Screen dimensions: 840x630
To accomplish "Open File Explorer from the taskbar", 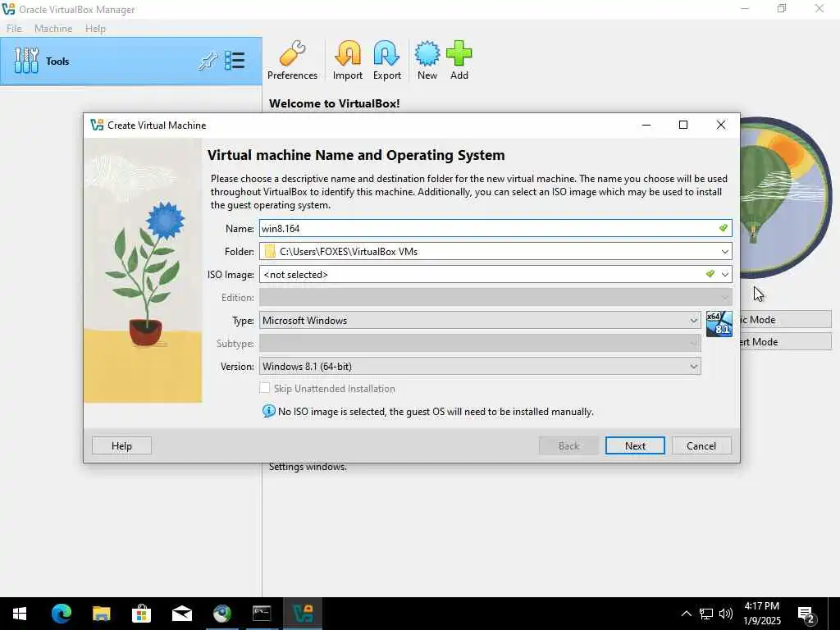I will 101,614.
